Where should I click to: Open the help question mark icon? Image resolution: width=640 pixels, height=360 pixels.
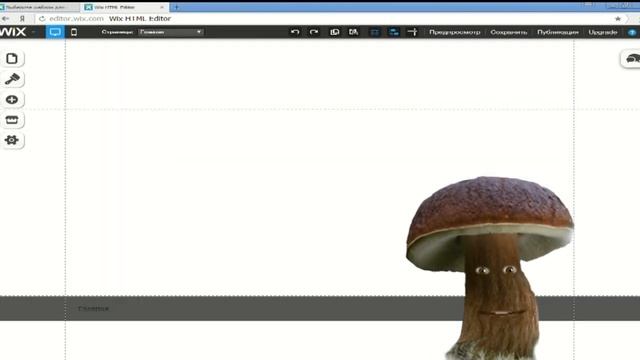632,32
